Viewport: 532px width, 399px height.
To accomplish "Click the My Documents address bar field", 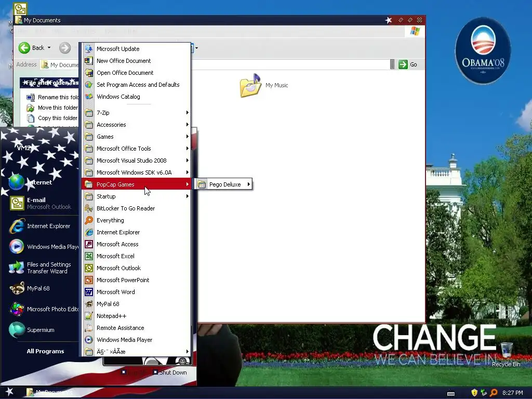I will pos(217,64).
